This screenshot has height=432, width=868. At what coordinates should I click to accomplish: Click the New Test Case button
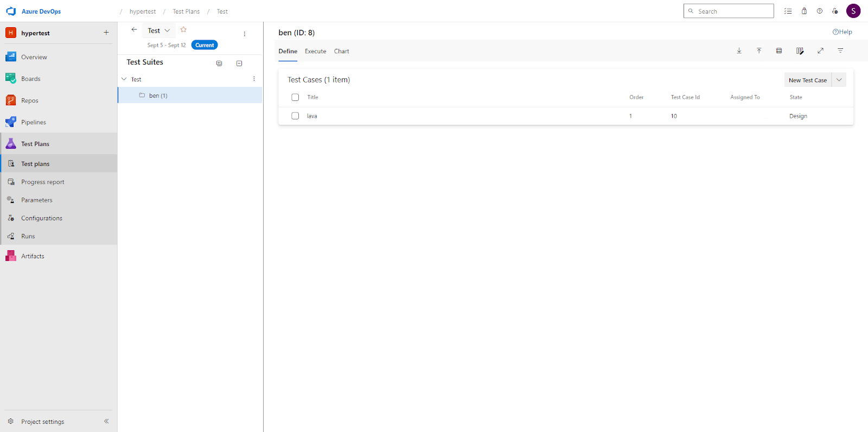807,80
